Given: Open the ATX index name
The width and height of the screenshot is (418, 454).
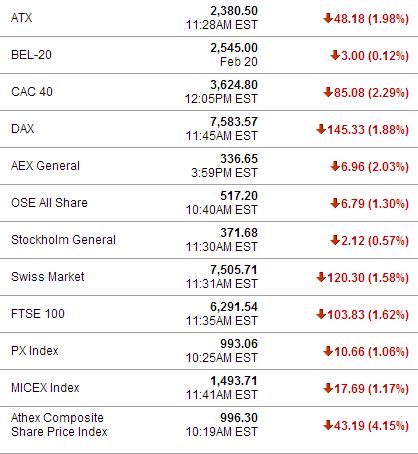Looking at the screenshot, I should [22, 18].
